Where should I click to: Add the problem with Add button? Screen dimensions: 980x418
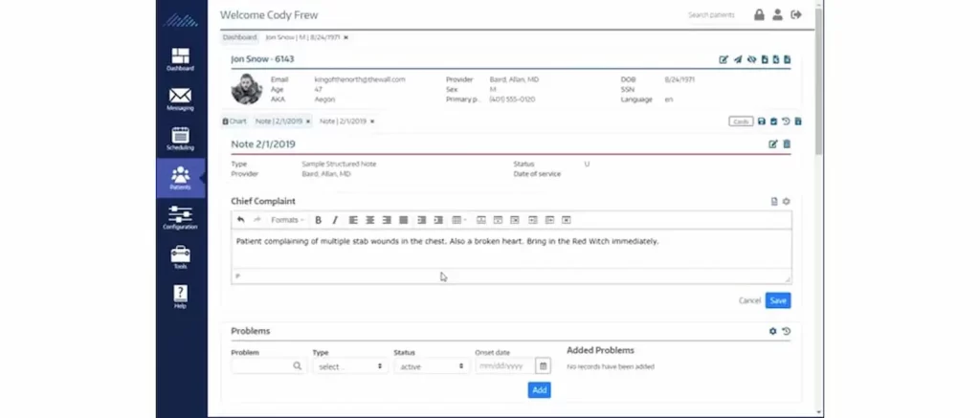point(540,390)
